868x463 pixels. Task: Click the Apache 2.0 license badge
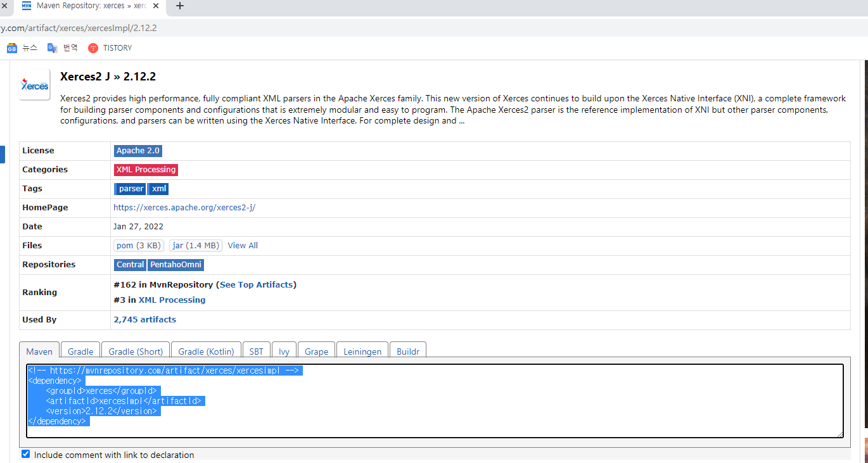138,151
